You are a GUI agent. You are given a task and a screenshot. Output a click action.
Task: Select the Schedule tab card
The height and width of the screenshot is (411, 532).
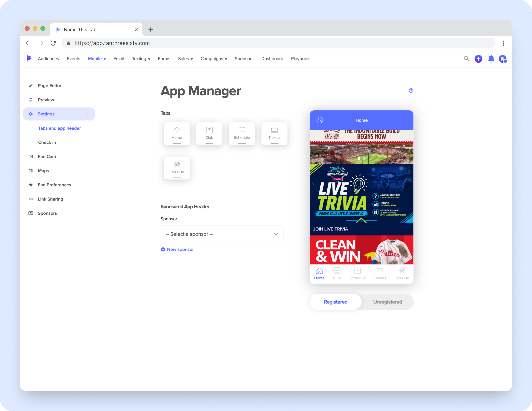242,134
